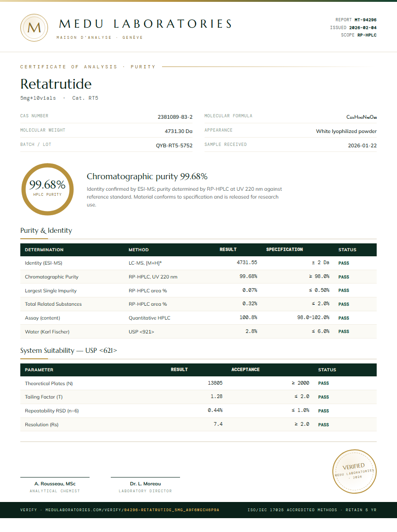
Task: Click scope value RP-HPLC
Action: pyautogui.click(x=367, y=35)
